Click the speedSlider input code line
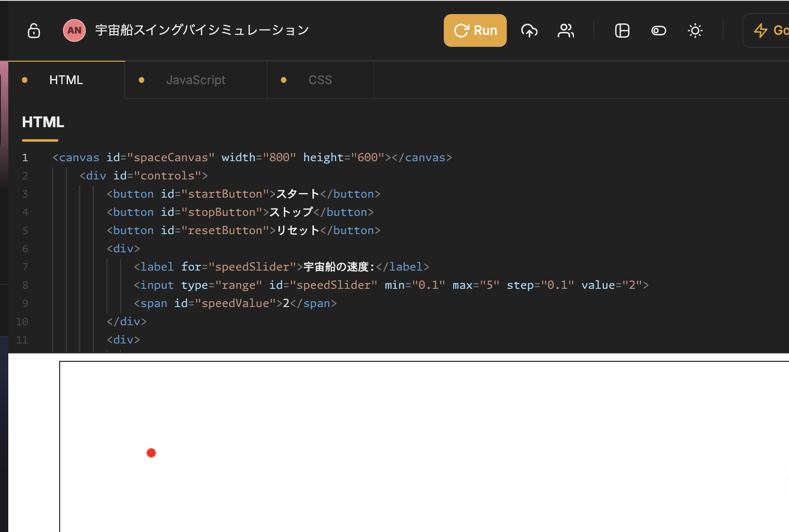The width and height of the screenshot is (789, 532). [391, 285]
